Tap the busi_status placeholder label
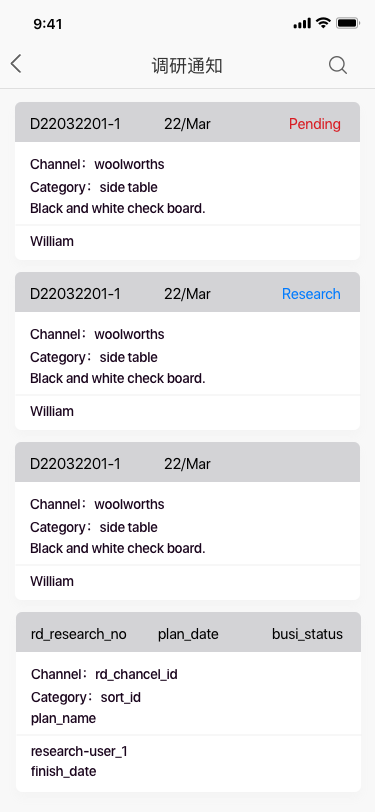375x812 pixels. [307, 634]
